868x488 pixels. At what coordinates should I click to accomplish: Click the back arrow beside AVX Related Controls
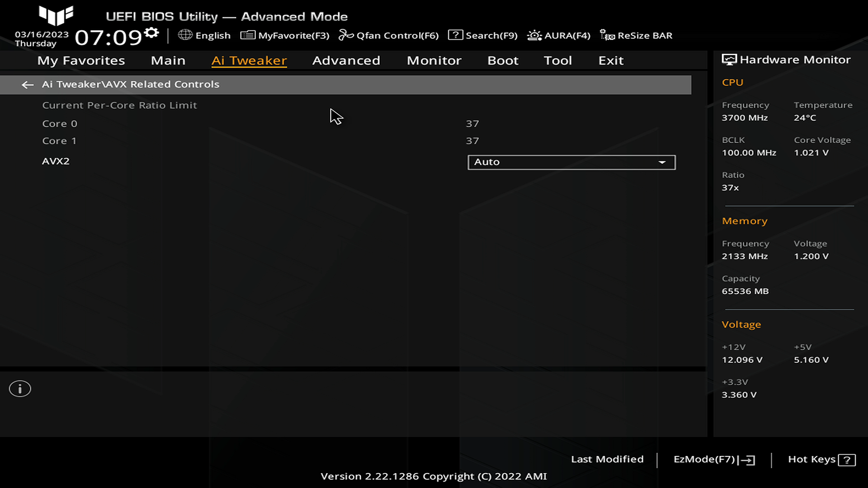(x=28, y=84)
